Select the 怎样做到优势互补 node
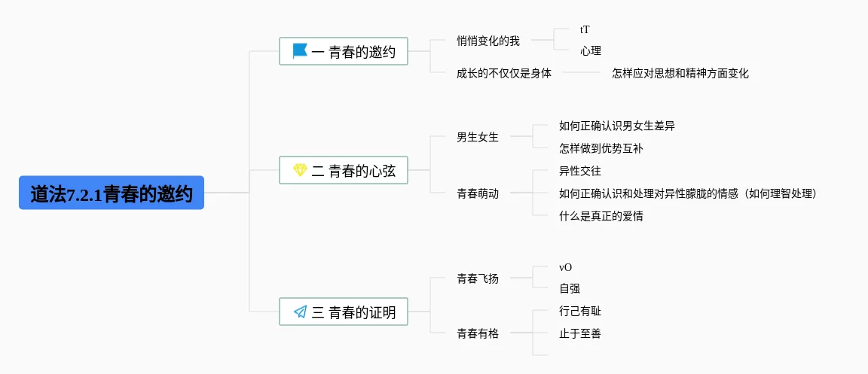 point(601,148)
